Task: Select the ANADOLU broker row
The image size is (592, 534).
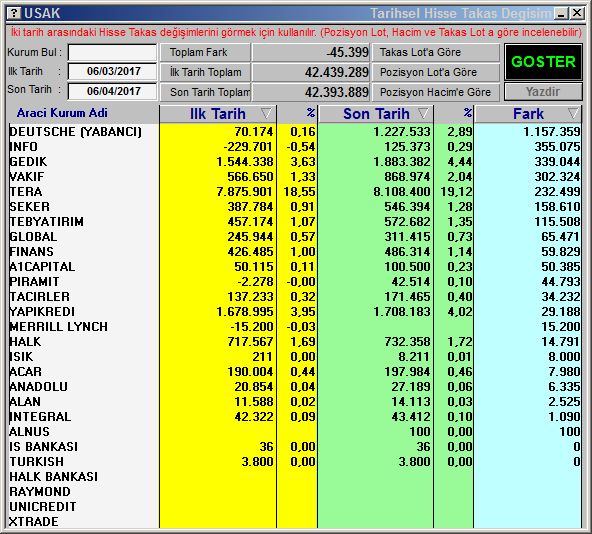Action: [294, 386]
